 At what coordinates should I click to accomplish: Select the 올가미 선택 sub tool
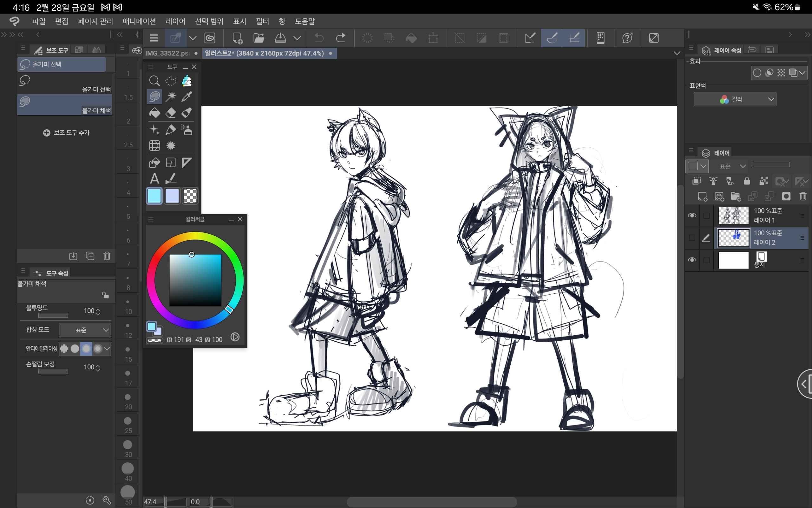coord(64,84)
